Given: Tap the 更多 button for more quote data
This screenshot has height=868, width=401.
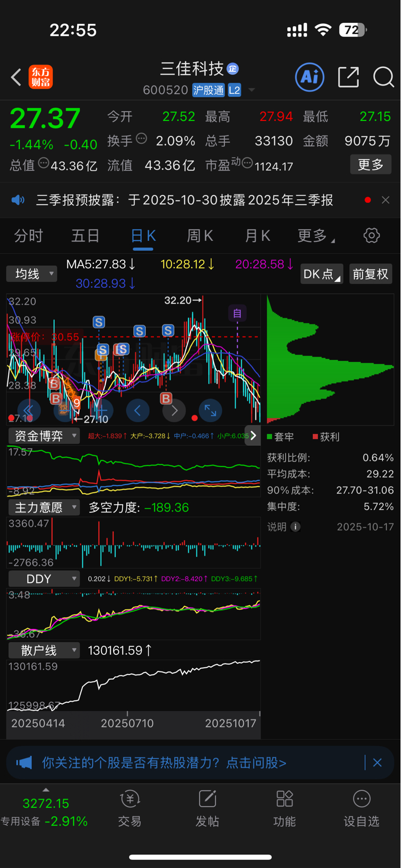Looking at the screenshot, I should 371,165.
